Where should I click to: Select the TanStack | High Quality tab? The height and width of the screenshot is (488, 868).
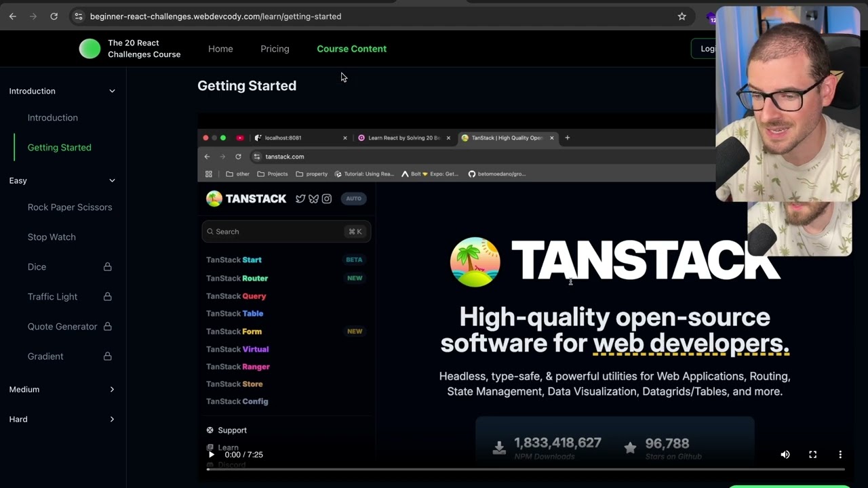[507, 138]
